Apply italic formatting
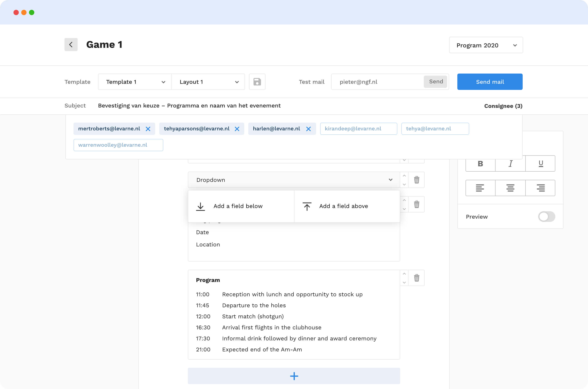 [510, 163]
